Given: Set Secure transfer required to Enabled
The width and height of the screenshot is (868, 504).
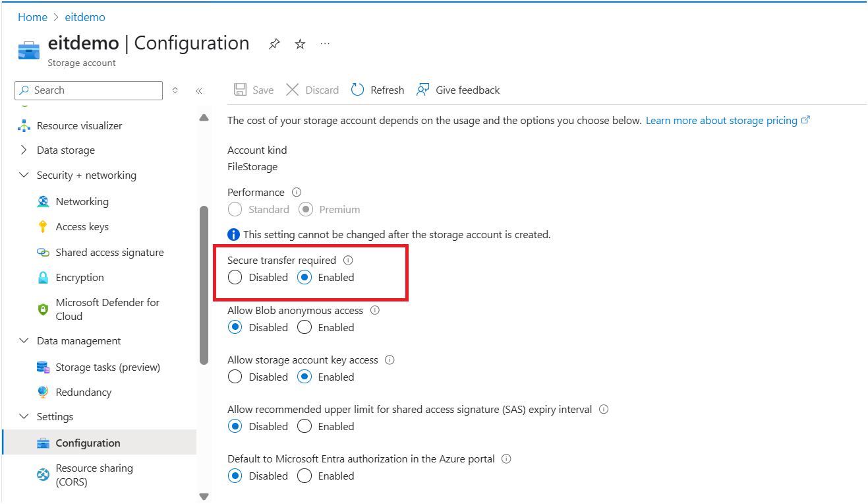Looking at the screenshot, I should (x=304, y=278).
